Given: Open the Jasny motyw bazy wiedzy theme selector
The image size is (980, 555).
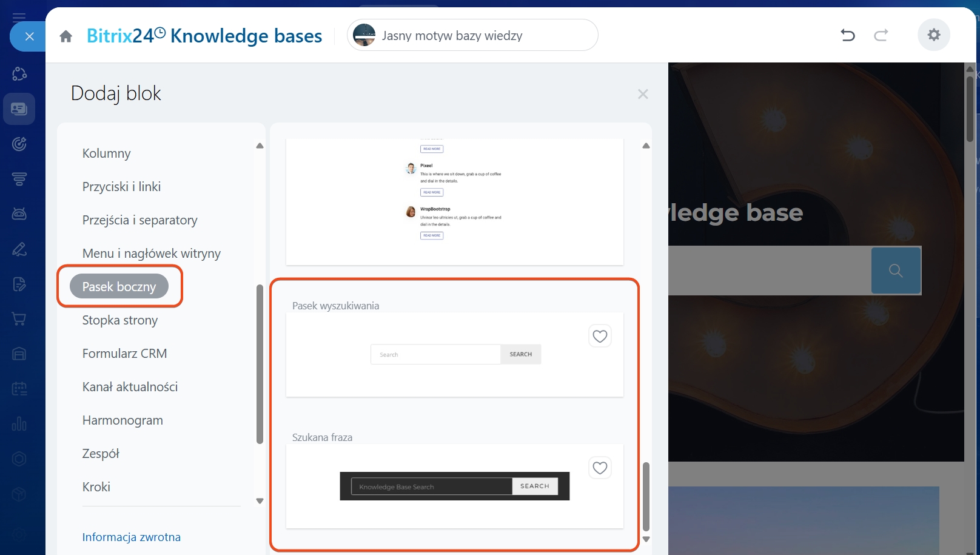Looking at the screenshot, I should click(472, 35).
